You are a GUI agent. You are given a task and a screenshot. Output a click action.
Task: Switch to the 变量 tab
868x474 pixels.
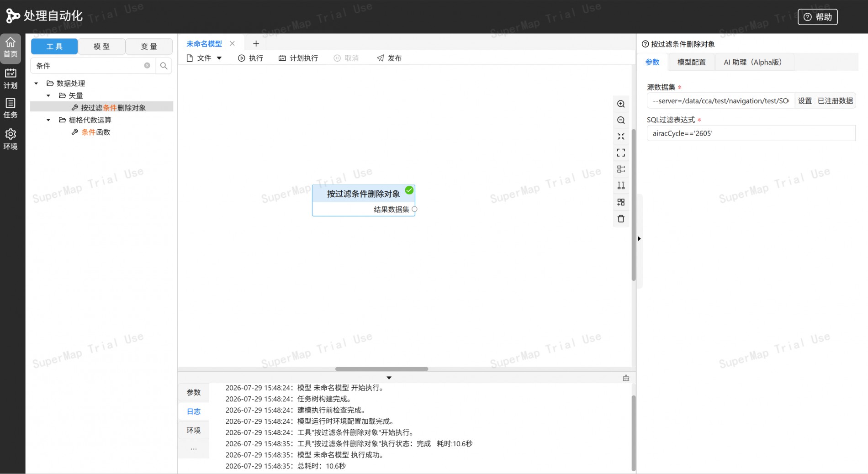pyautogui.click(x=149, y=47)
